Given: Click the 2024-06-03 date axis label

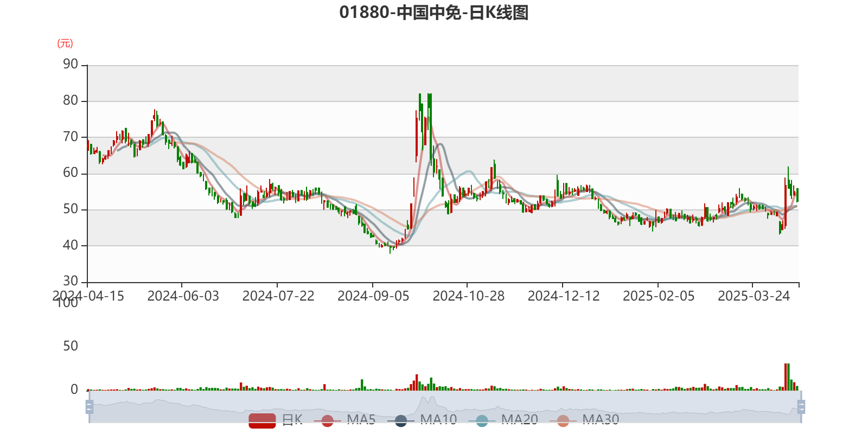Looking at the screenshot, I should (x=183, y=296).
